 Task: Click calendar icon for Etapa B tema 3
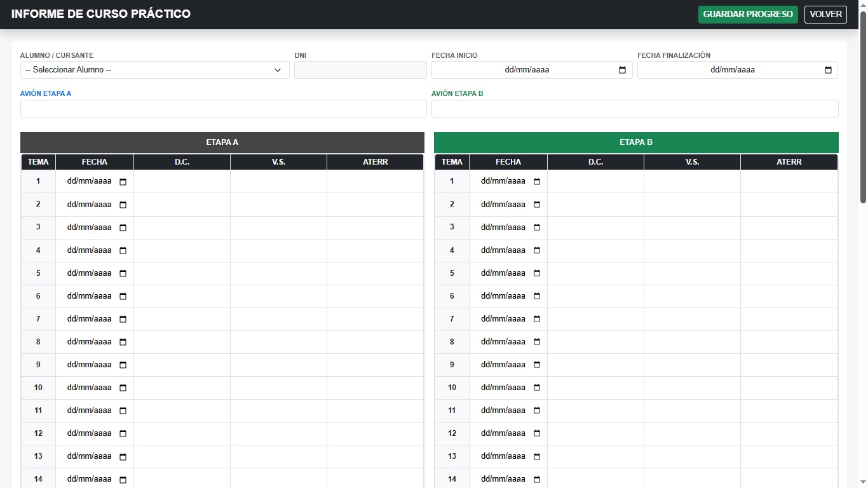[x=536, y=227]
